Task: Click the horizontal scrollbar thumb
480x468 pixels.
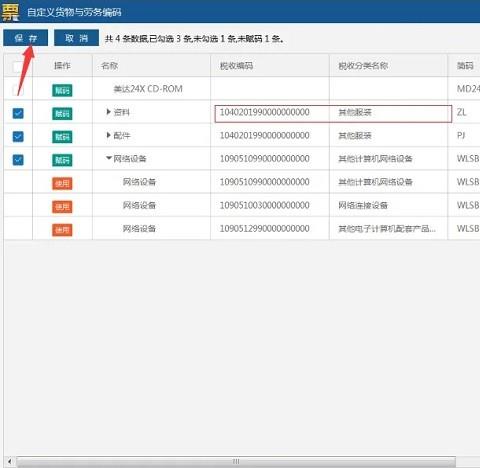Action: (236, 462)
